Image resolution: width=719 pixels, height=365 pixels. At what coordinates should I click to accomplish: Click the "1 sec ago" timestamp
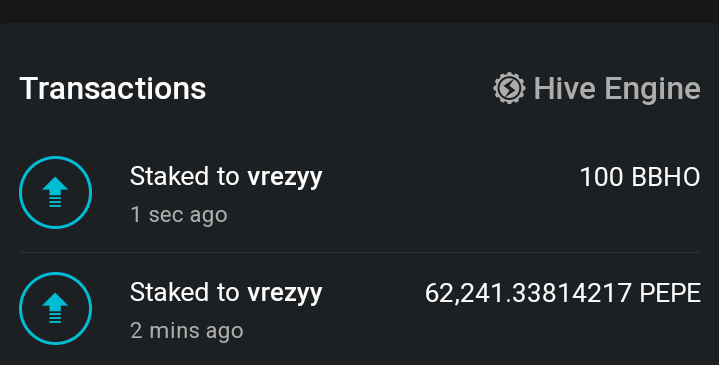[x=179, y=215]
